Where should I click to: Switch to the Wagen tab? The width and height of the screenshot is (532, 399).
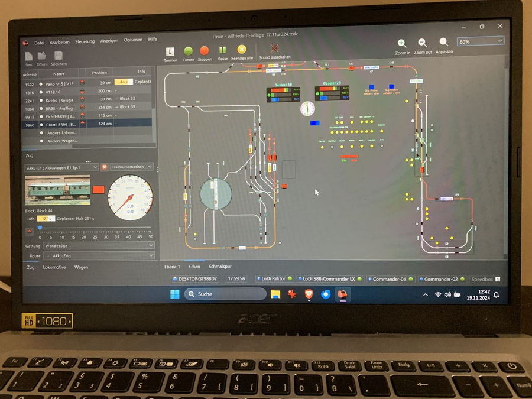click(x=81, y=267)
